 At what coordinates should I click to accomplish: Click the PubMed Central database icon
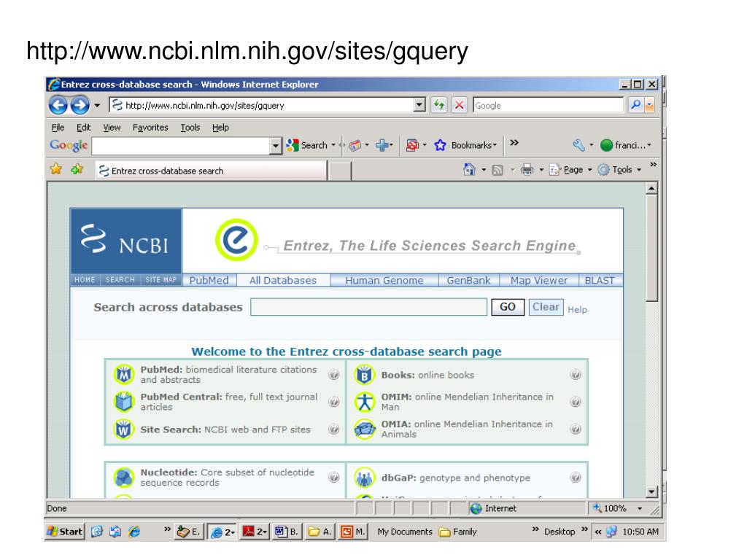tap(124, 402)
